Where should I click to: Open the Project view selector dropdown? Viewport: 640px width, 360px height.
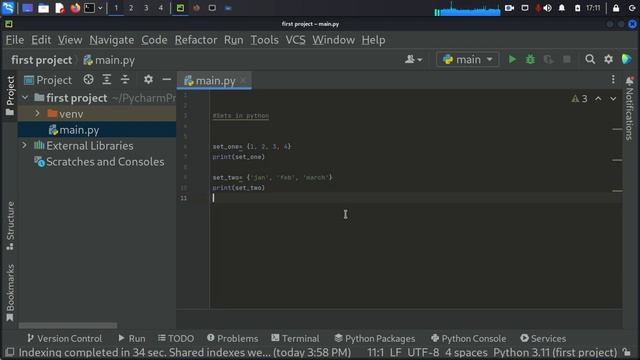tap(48, 80)
